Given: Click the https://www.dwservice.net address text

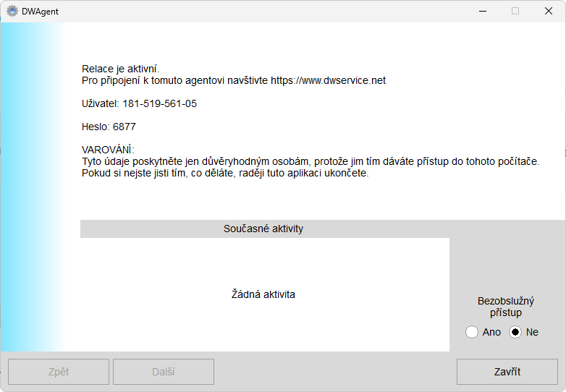Looking at the screenshot, I should coord(328,80).
